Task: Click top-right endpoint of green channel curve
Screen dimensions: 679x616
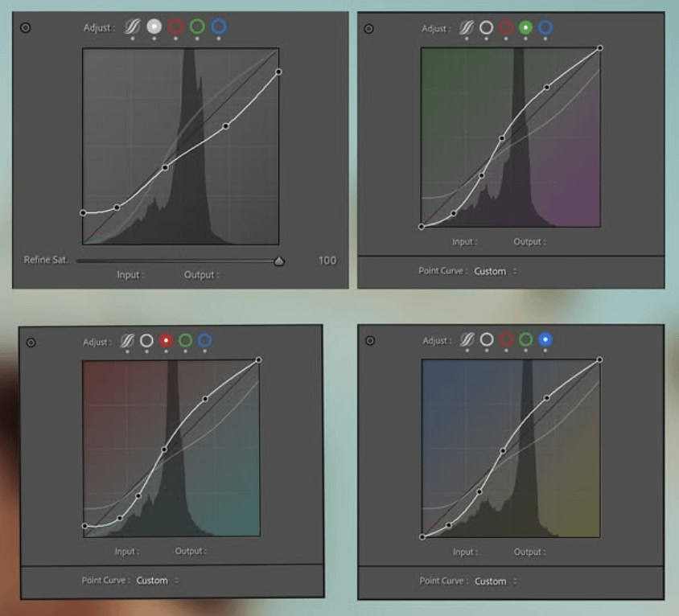Action: coord(599,48)
